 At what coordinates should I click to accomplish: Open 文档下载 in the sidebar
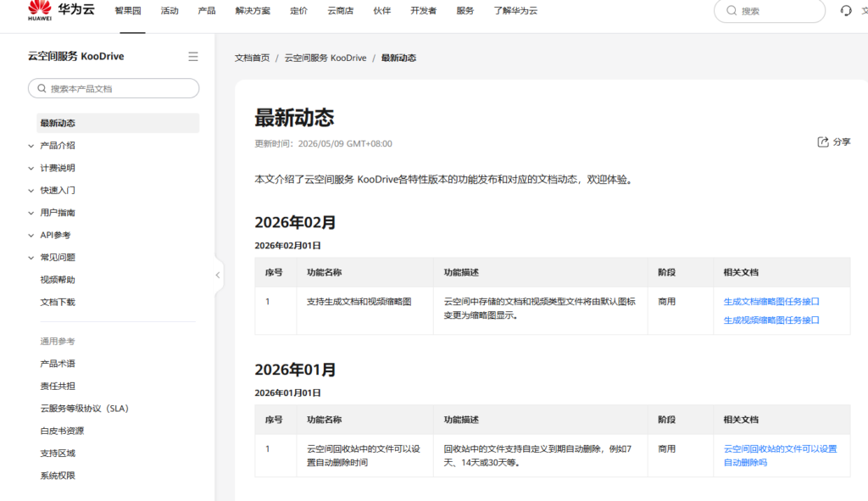pos(58,303)
